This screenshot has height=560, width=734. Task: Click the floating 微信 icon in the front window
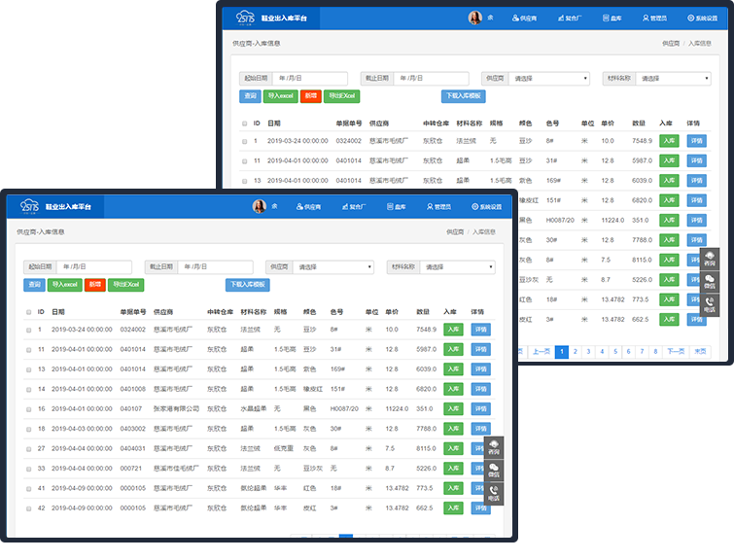[494, 470]
